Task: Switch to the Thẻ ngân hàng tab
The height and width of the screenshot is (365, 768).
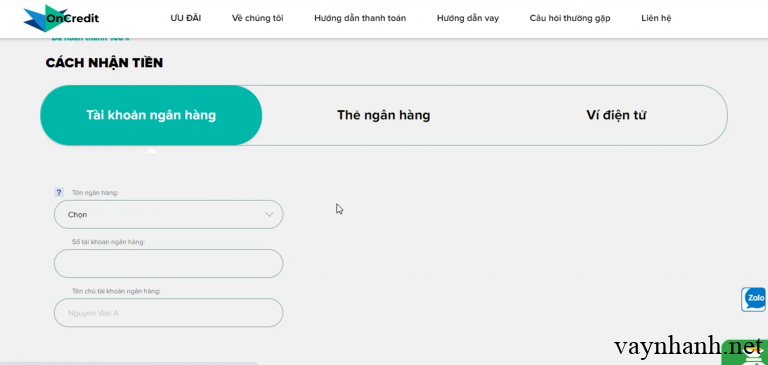Action: (384, 116)
